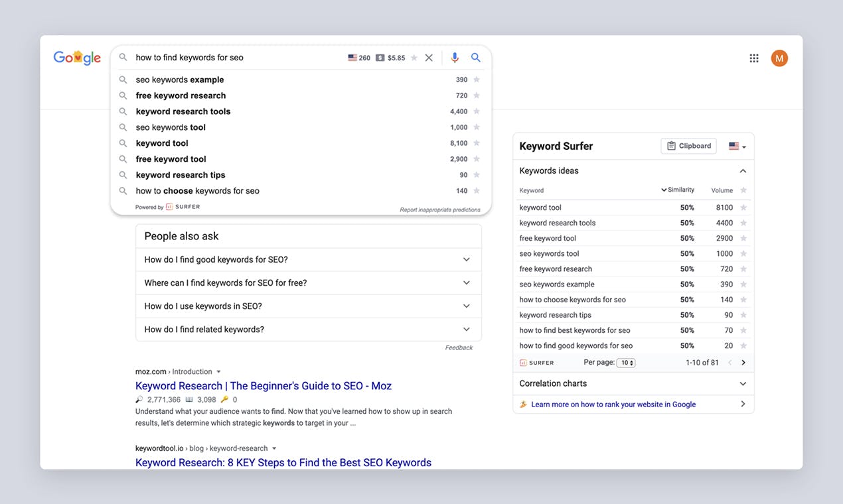Star 'keyword research tools' row in Surfer table
This screenshot has height=504, width=843.
(x=743, y=223)
